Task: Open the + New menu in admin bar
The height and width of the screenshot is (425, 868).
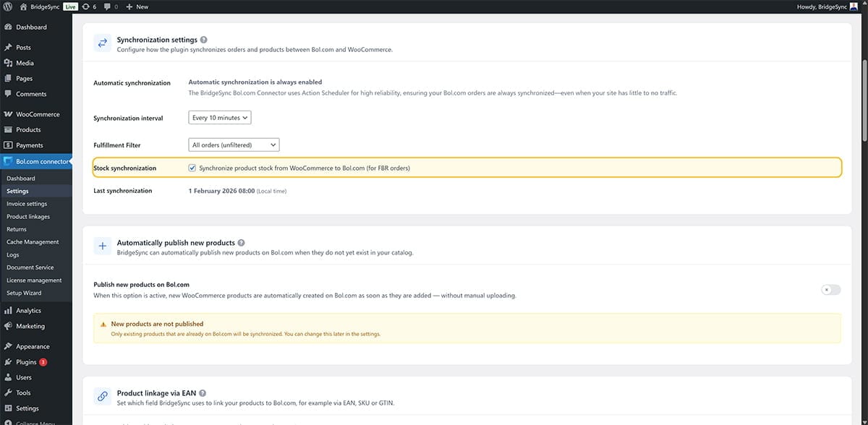Action: pyautogui.click(x=136, y=6)
